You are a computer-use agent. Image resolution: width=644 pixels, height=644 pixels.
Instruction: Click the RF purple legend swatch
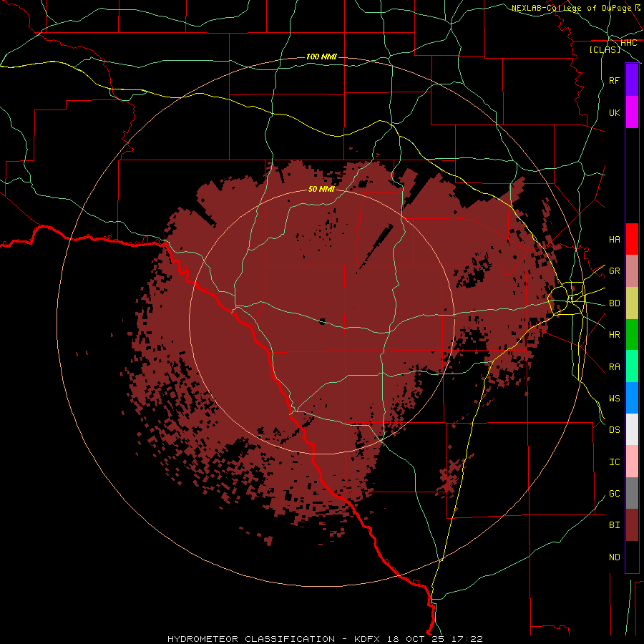pos(632,80)
